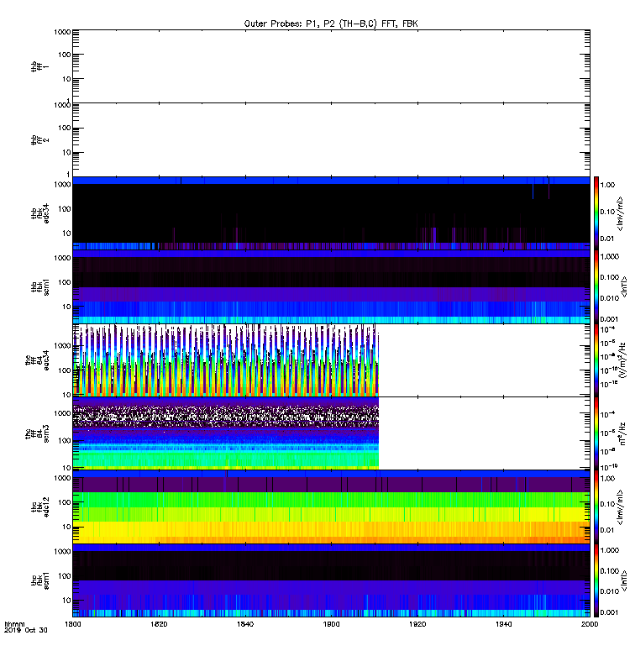The height and width of the screenshot is (672, 630).
Task: Click the '100' y-axis tick of thb fff 1
Action: coord(65,55)
